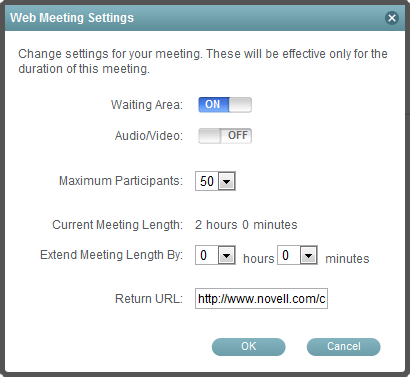Click the Audio/Video label
Screen dimensions: 410x377
[149, 136]
